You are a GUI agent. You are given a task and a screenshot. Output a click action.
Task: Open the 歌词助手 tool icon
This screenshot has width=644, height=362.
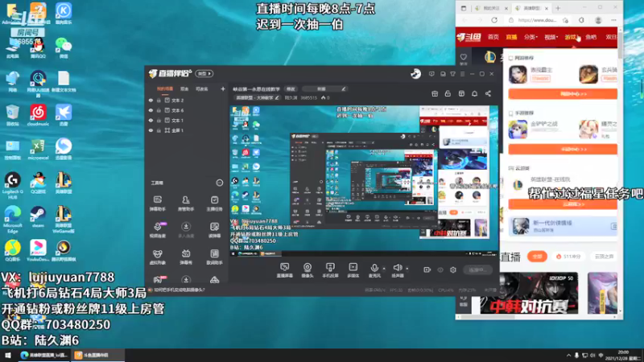[214, 257]
